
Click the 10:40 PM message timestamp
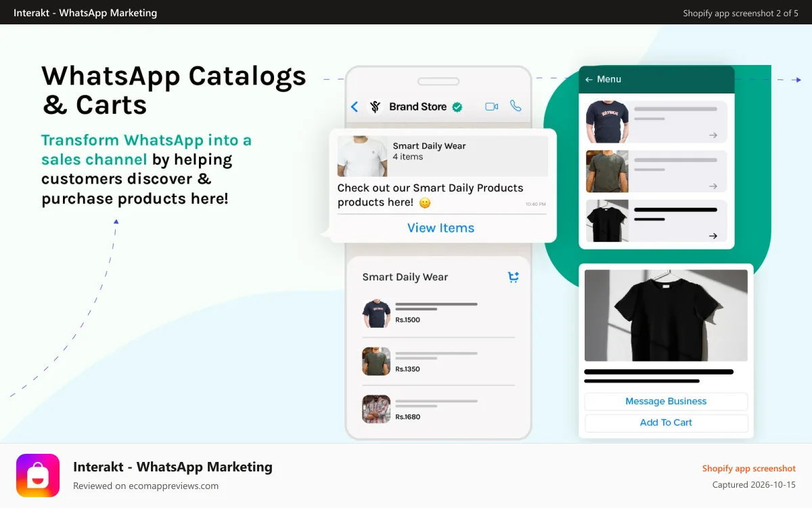tap(535, 204)
